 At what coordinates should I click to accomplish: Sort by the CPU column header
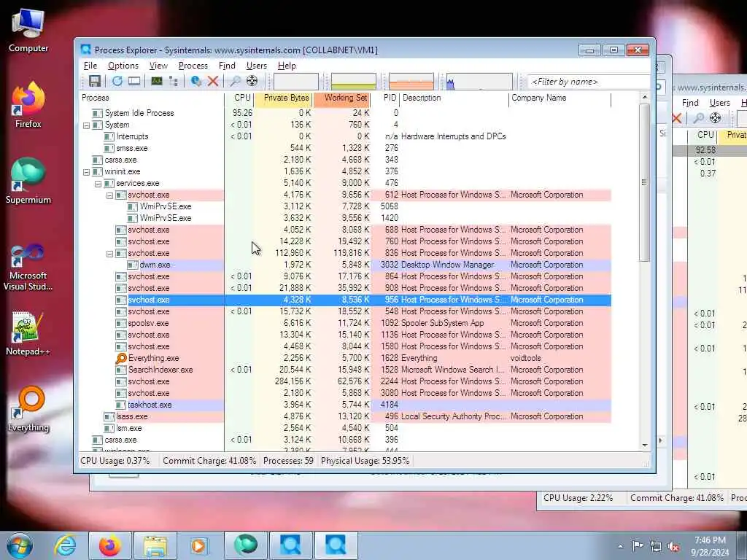239,98
